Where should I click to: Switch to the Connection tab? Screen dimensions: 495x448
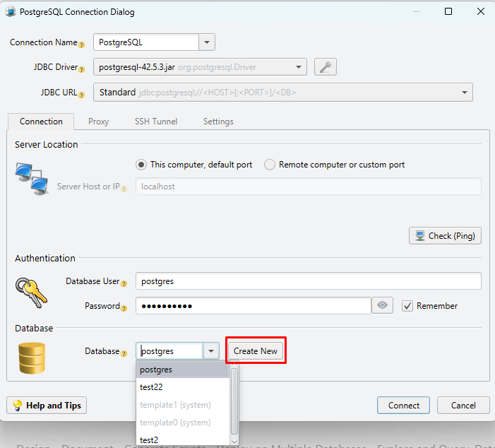(x=41, y=122)
